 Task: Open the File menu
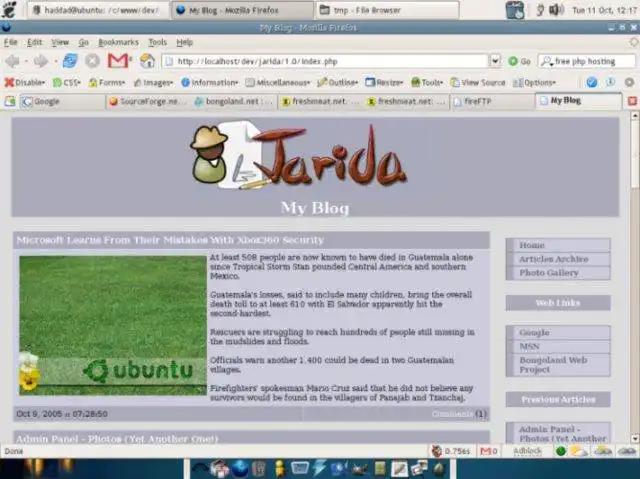click(x=11, y=42)
